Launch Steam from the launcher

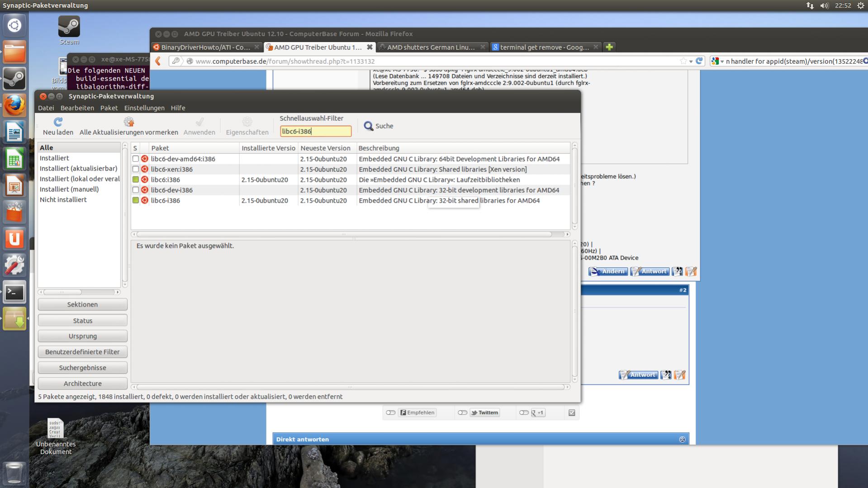(14, 79)
